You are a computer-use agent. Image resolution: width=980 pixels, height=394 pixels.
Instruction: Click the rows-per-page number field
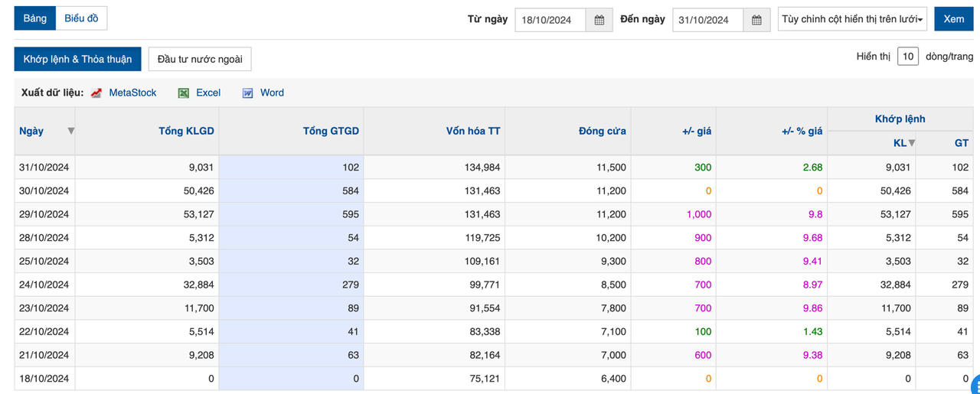[907, 57]
